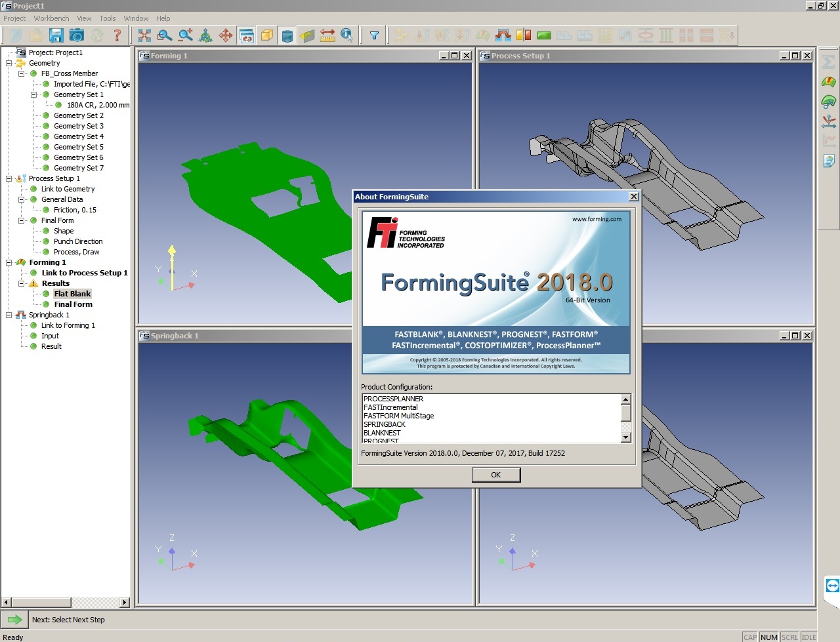840x642 pixels.
Task: Click right arrow of tree horizontal scrollbar
Action: pyautogui.click(x=125, y=602)
